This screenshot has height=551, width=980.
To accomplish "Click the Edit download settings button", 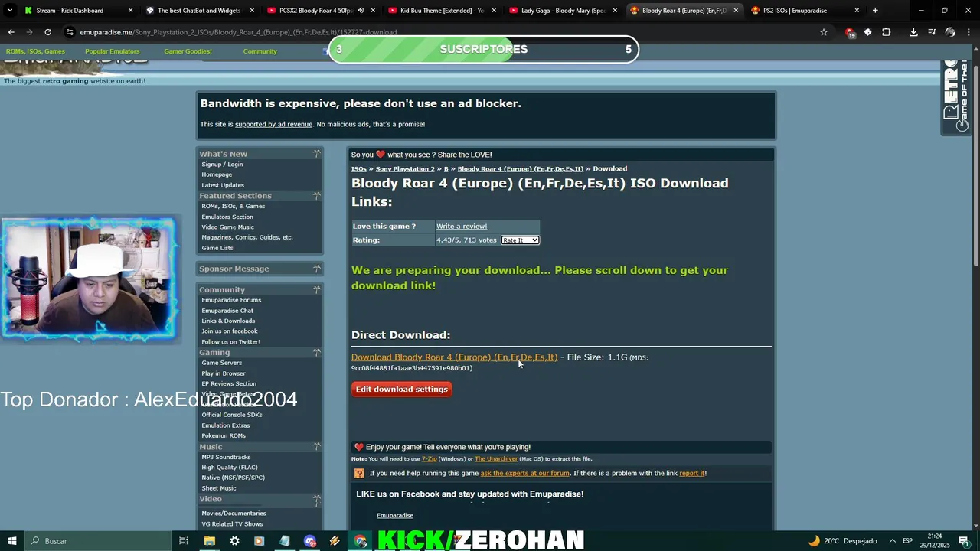I will (x=401, y=390).
